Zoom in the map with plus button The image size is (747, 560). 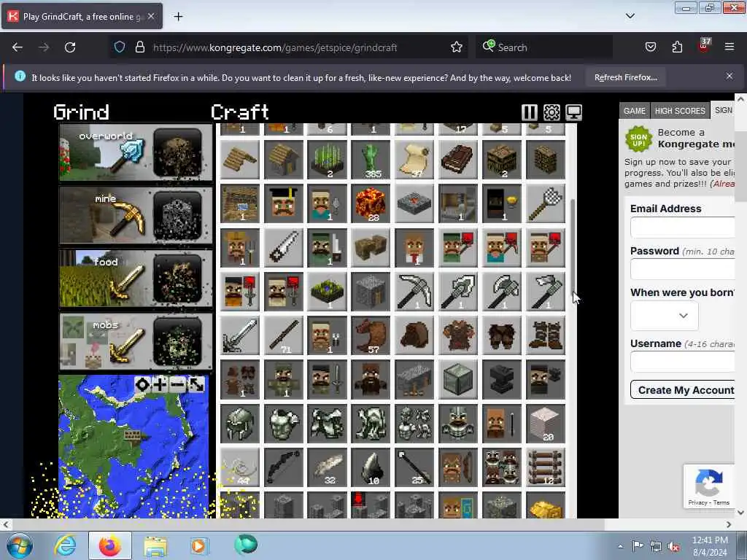tap(160, 384)
